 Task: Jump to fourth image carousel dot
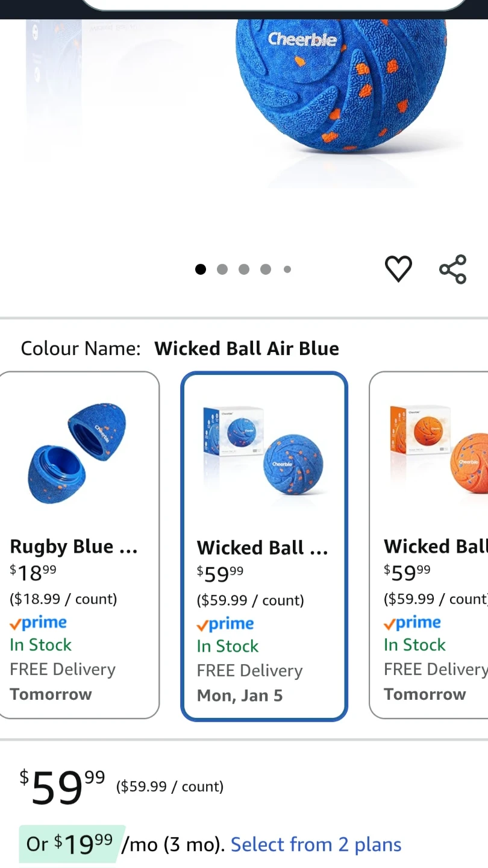pos(266,269)
